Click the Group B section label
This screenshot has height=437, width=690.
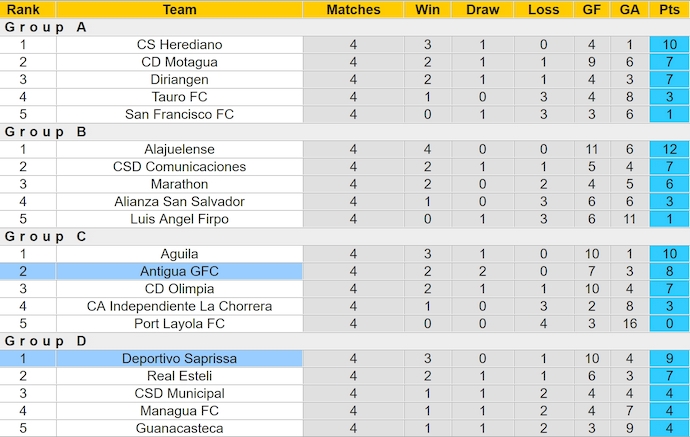pos(46,132)
